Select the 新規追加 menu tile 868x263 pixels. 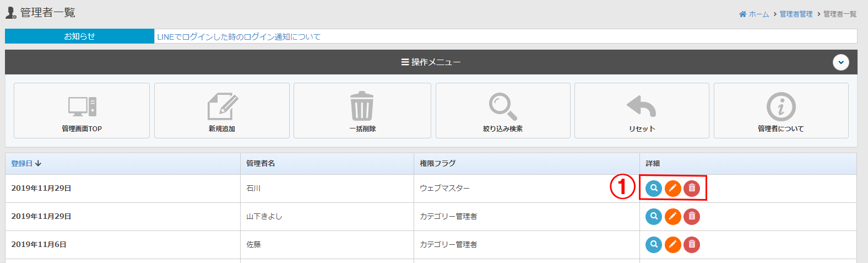coord(222,111)
